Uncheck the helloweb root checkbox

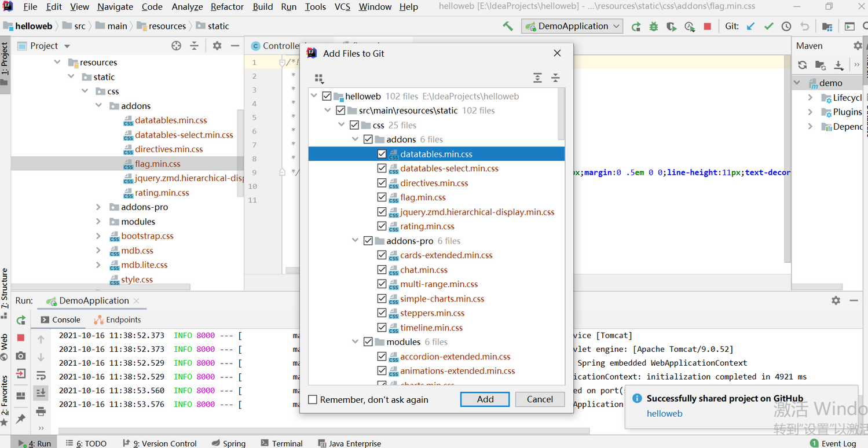[327, 96]
